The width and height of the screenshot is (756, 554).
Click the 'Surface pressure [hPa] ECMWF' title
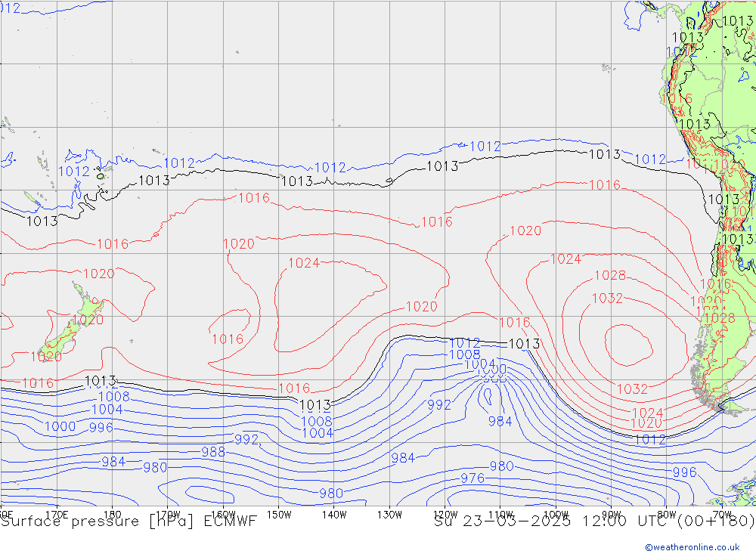129,522
